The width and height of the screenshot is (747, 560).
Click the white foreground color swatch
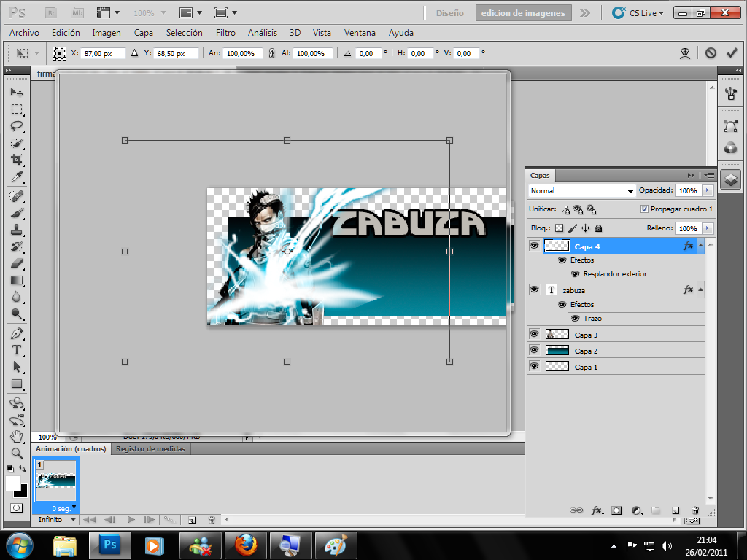(12, 483)
